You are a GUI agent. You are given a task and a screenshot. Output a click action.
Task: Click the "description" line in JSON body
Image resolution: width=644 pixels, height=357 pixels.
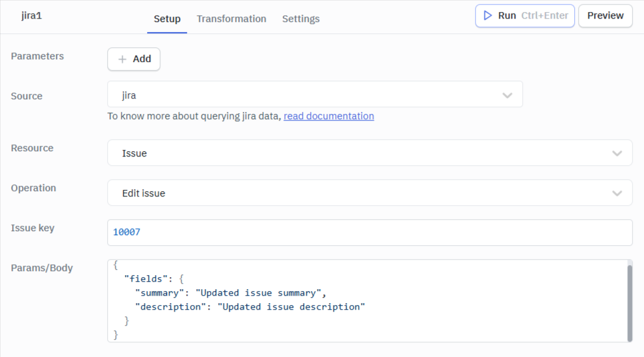point(249,307)
